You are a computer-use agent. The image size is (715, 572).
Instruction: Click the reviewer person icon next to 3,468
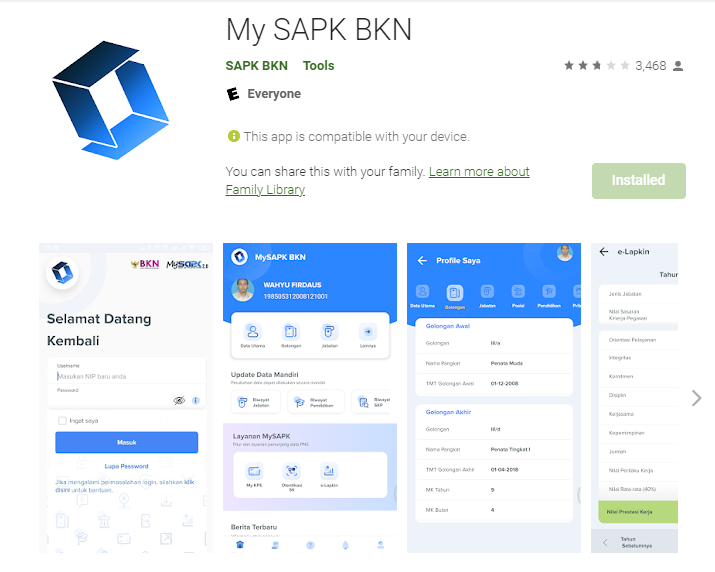point(678,66)
